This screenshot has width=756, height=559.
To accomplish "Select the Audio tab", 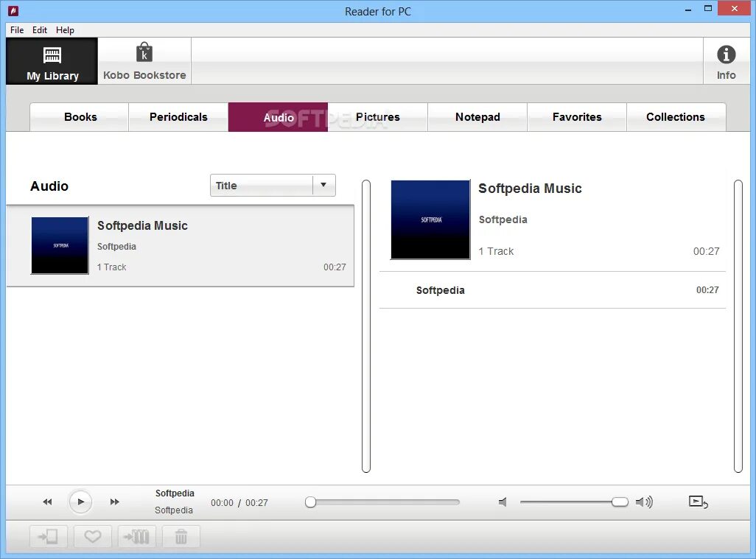I will [x=279, y=117].
